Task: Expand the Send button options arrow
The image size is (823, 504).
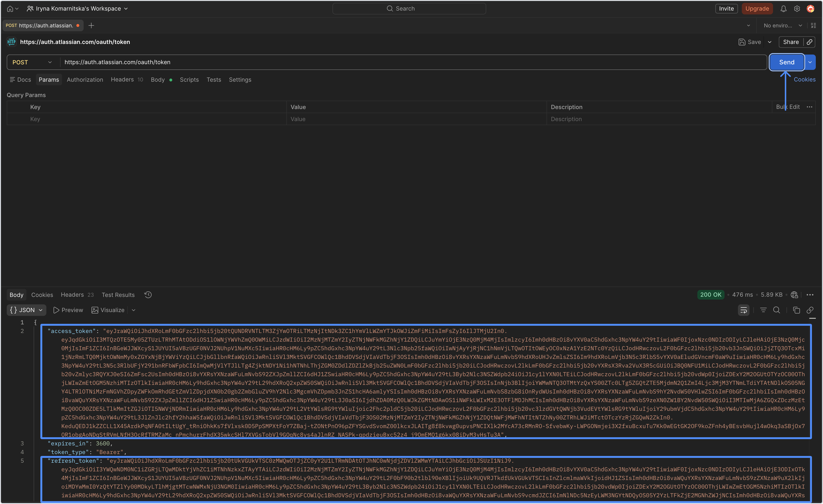Action: point(810,62)
